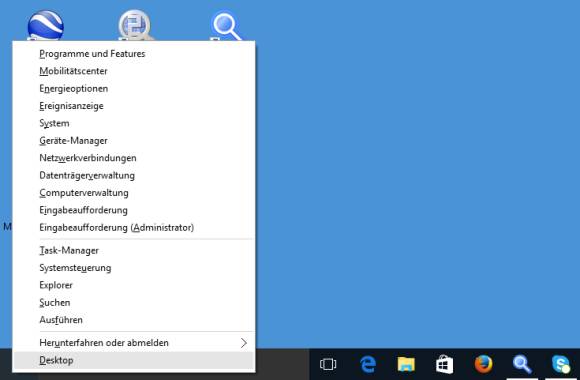Image resolution: width=580 pixels, height=380 pixels.
Task: Open Datenträgerverwaltung
Action: 134,175
